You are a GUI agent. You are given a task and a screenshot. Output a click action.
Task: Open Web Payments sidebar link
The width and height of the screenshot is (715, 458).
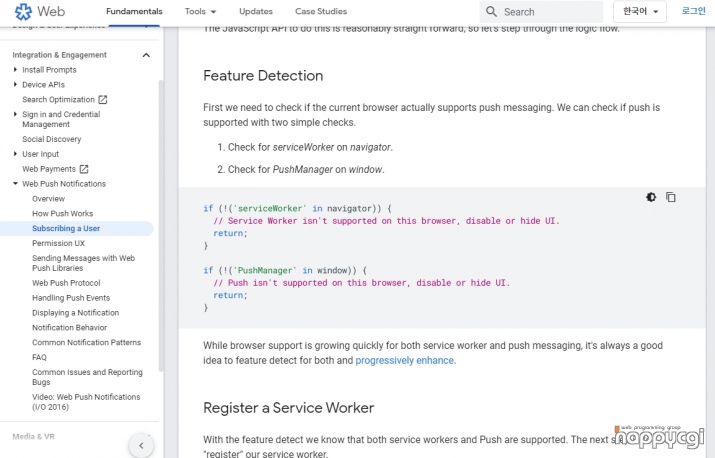(x=49, y=169)
